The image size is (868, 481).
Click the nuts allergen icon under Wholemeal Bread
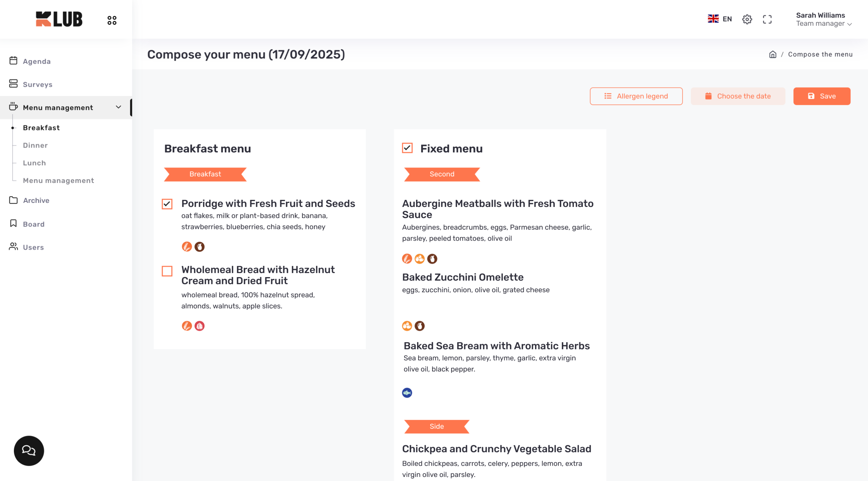tap(199, 326)
